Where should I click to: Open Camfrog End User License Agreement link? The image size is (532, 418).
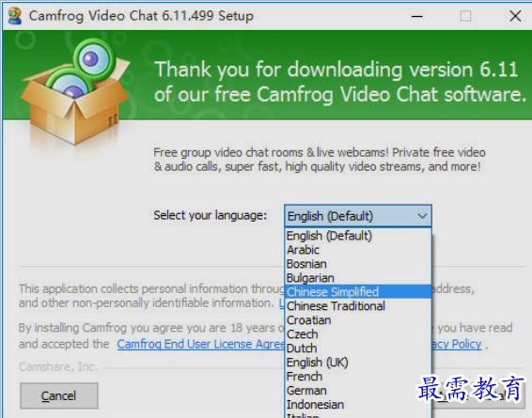point(200,344)
